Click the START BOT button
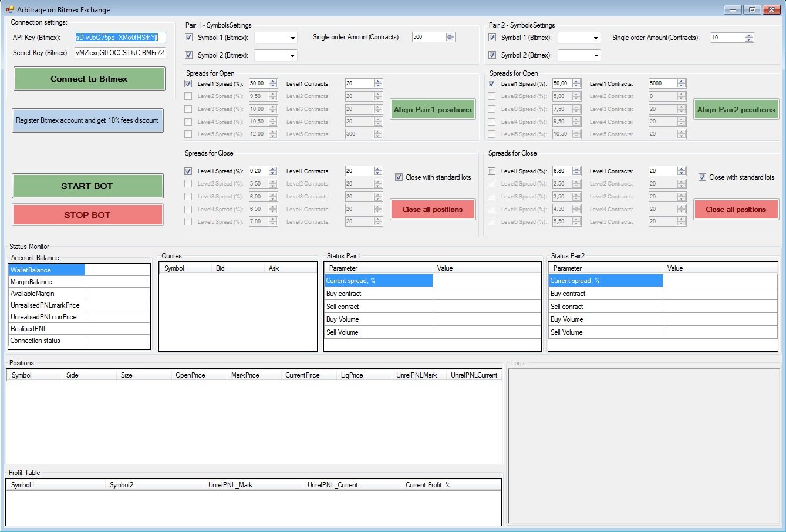786x532 pixels. 87,186
